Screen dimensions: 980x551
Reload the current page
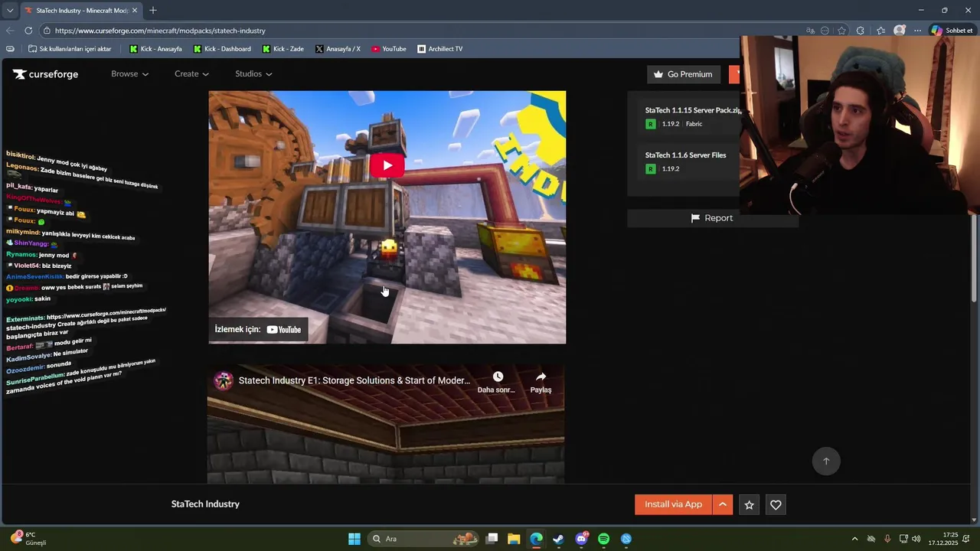pyautogui.click(x=28, y=31)
